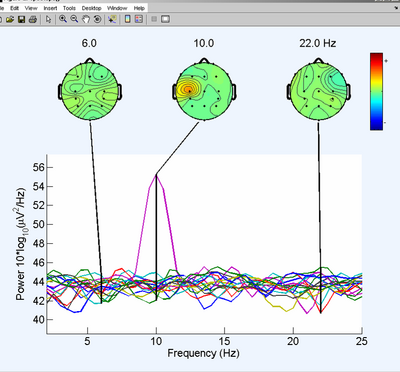Select the Zoom In magnifier tool
The height and width of the screenshot is (372, 400).
tap(63, 19)
